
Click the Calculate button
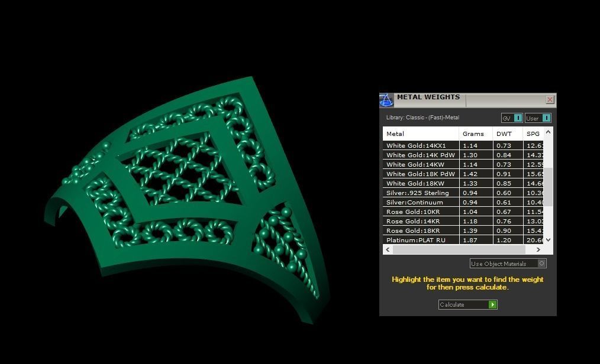467,304
